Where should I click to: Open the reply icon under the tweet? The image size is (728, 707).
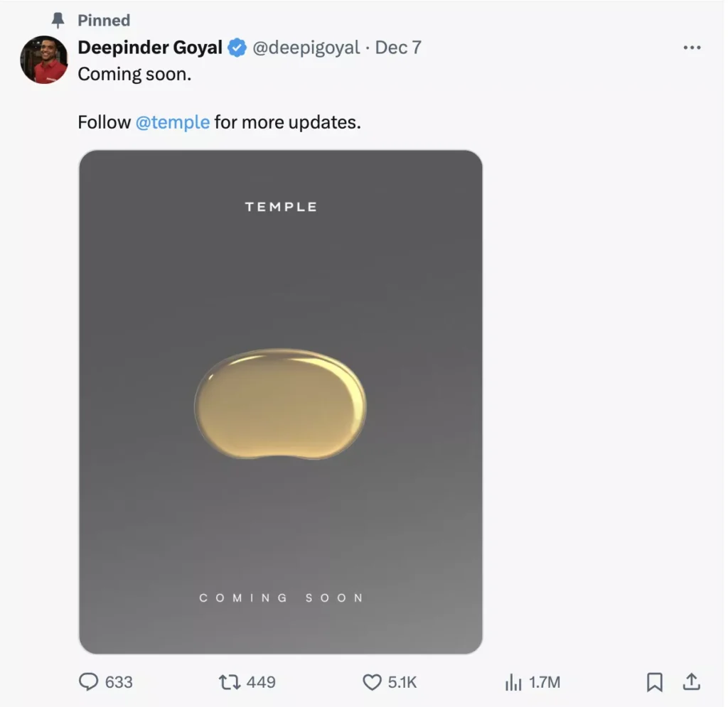88,682
